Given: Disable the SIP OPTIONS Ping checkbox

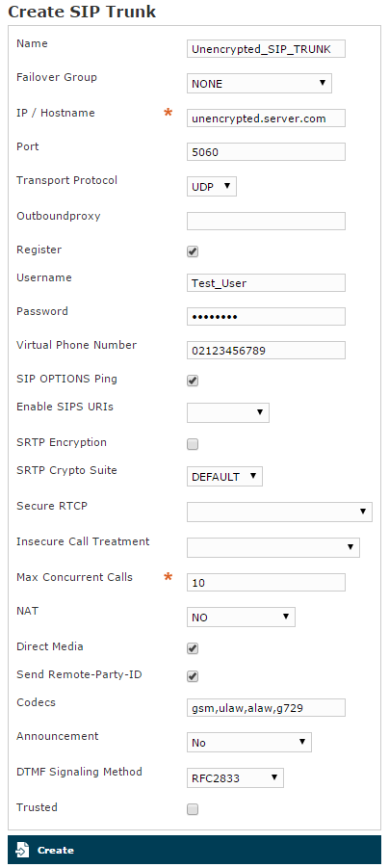Looking at the screenshot, I should pos(193,381).
